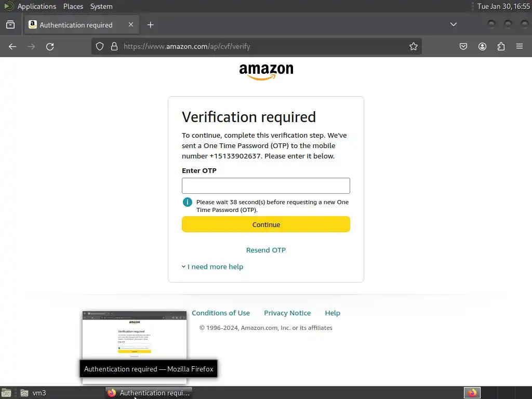Open the Firefox hamburger application menu
Image resolution: width=532 pixels, height=399 pixels.
pyautogui.click(x=520, y=46)
